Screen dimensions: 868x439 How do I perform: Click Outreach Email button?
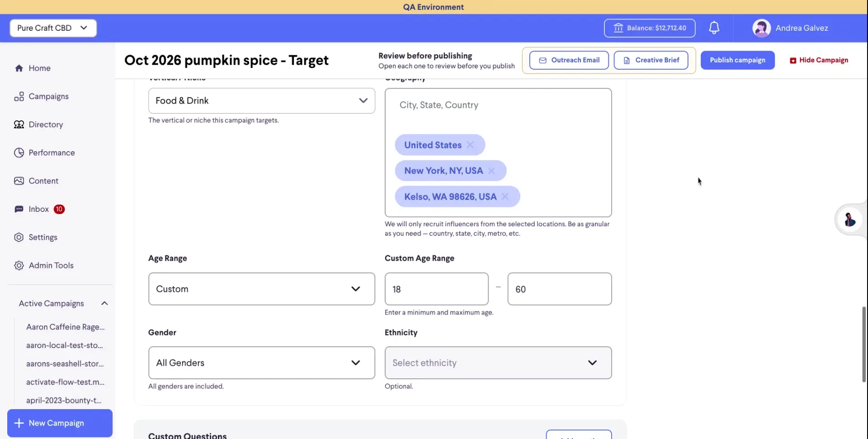click(x=569, y=60)
